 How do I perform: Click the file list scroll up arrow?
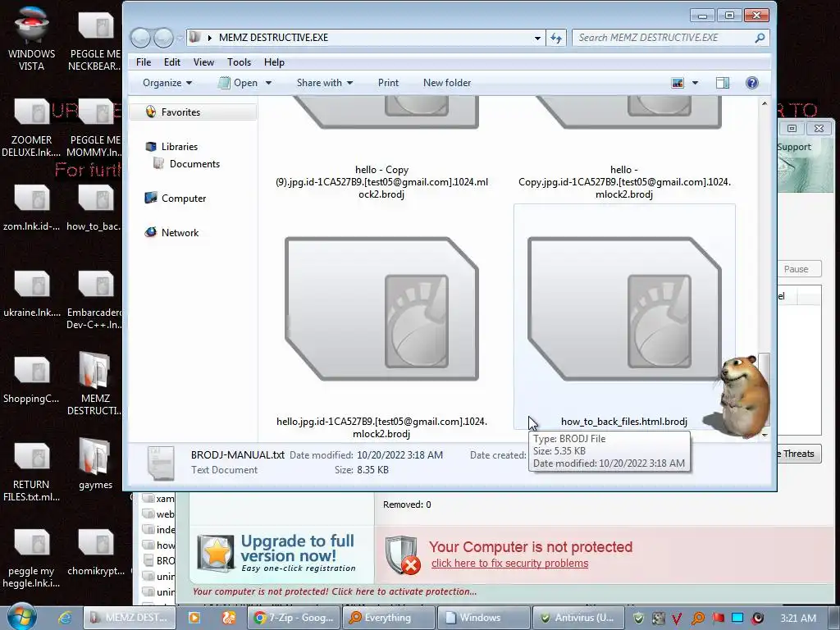tap(765, 103)
